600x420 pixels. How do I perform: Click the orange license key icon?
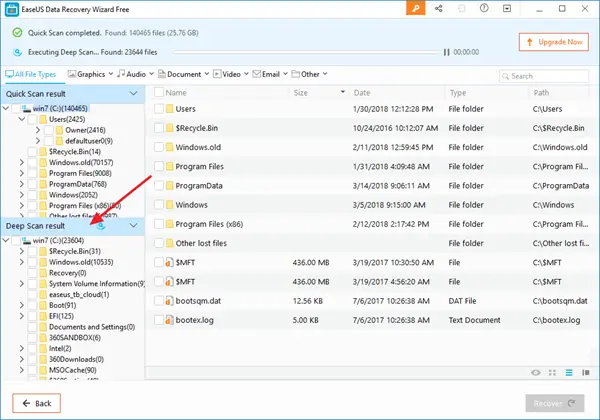point(415,8)
